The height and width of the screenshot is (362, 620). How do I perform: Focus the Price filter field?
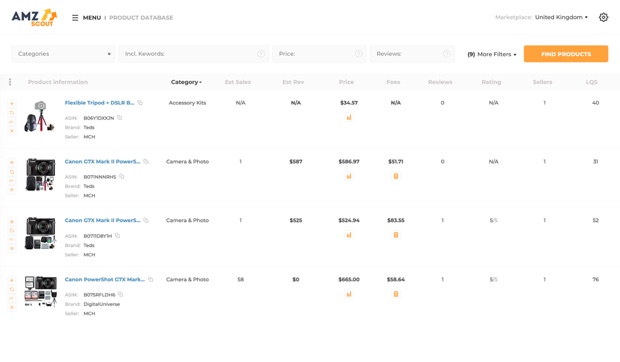point(319,54)
